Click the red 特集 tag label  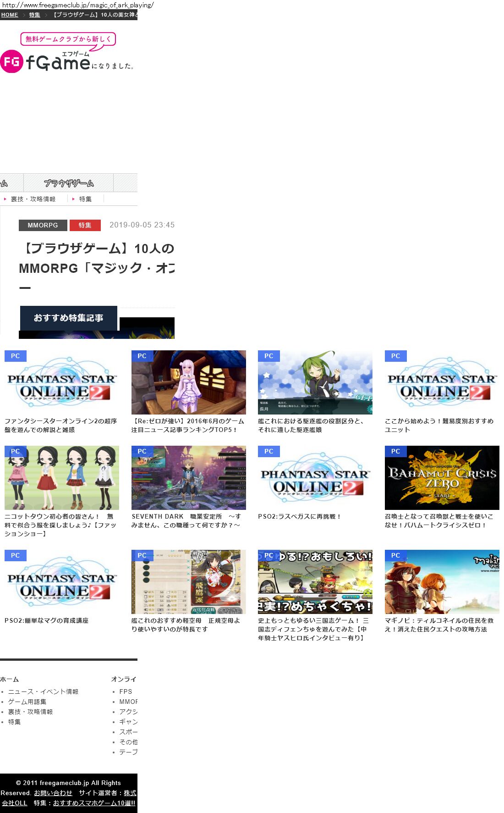tap(85, 225)
